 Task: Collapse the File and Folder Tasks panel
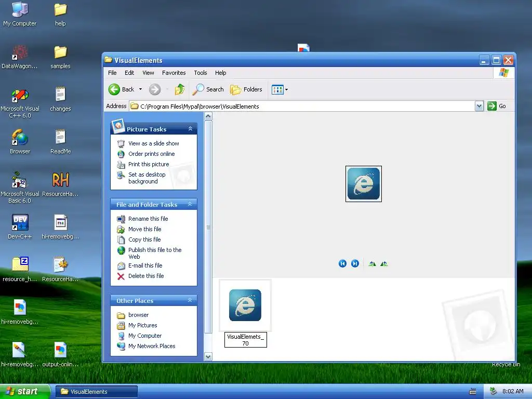coord(190,204)
